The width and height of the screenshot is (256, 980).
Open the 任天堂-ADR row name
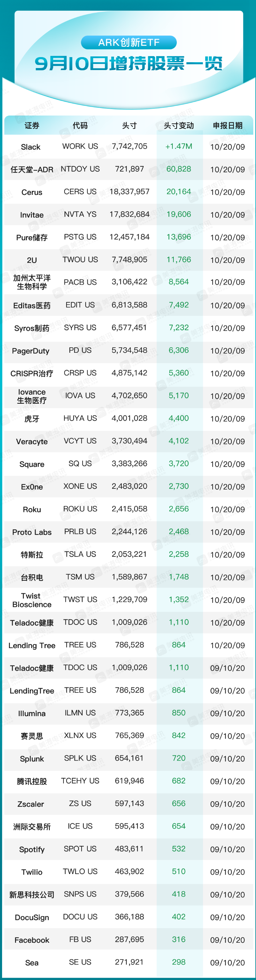coord(32,170)
